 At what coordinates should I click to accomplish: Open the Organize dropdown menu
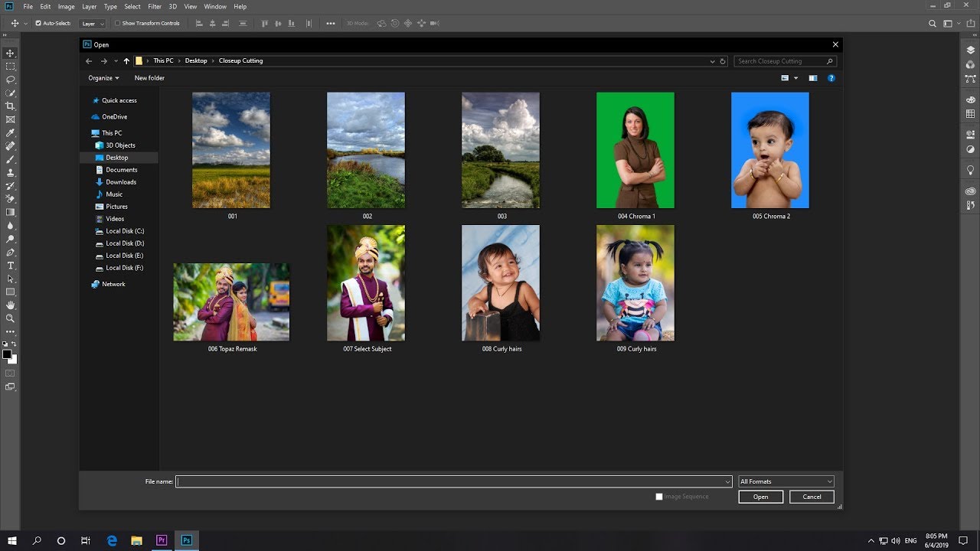[103, 78]
